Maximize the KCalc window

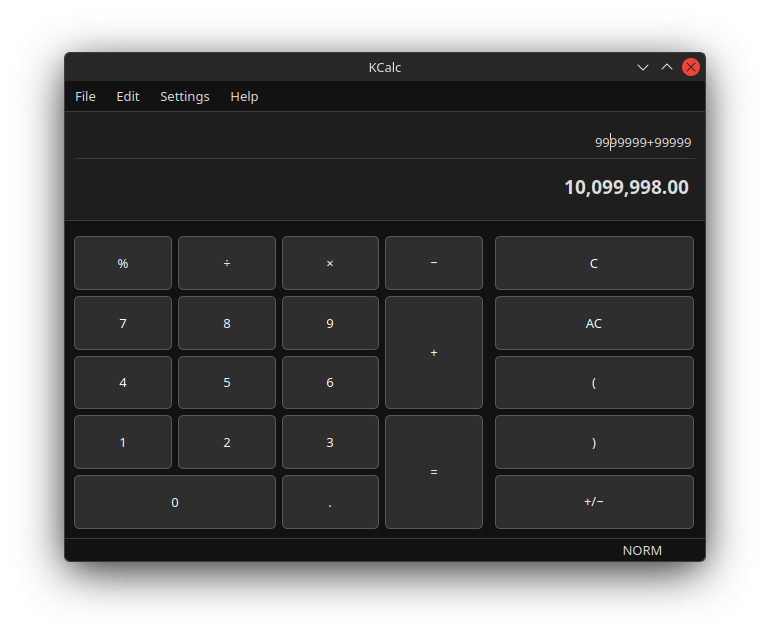(667, 67)
